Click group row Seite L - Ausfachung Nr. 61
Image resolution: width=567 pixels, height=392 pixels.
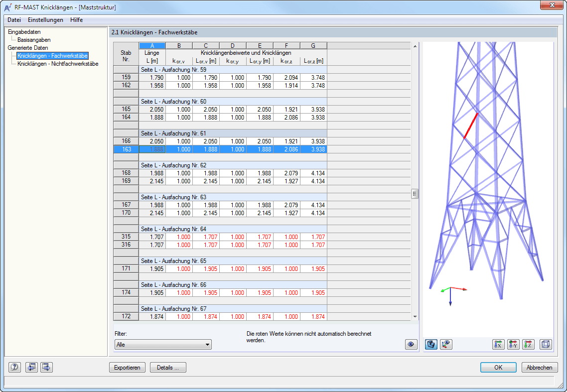[233, 133]
